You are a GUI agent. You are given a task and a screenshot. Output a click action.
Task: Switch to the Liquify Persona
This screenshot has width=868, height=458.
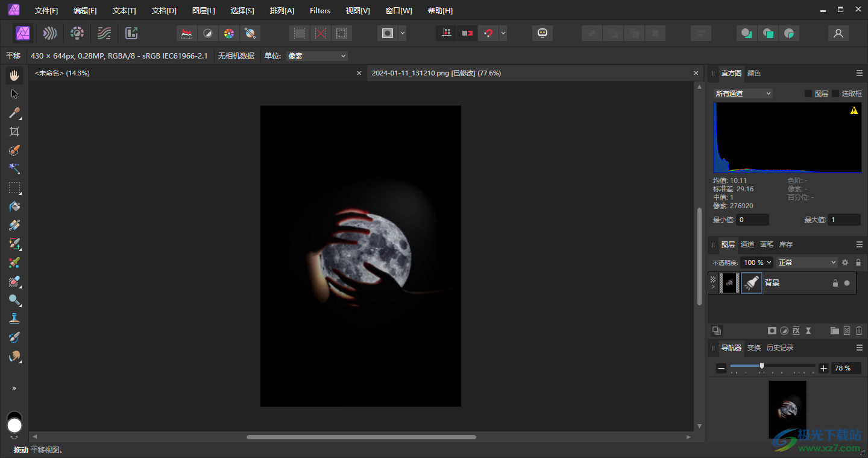pyautogui.click(x=50, y=33)
